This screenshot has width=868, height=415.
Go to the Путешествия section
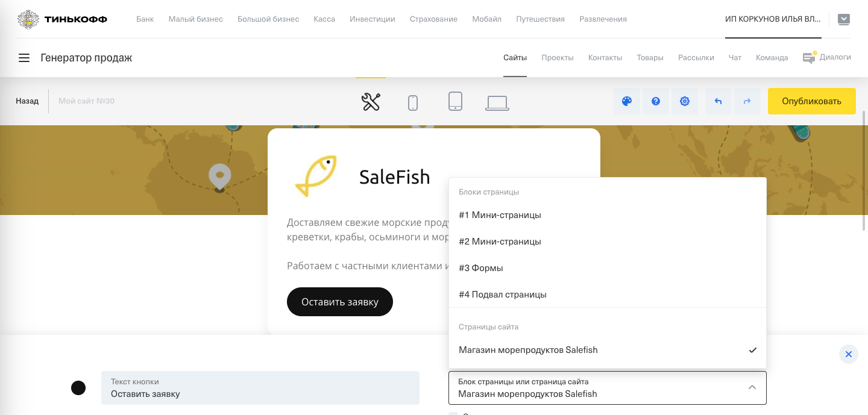tap(541, 19)
